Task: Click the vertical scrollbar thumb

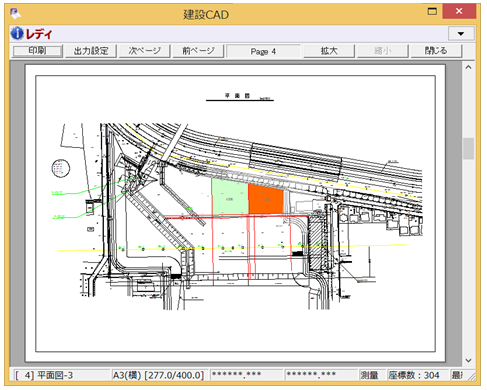Action: click(x=468, y=149)
